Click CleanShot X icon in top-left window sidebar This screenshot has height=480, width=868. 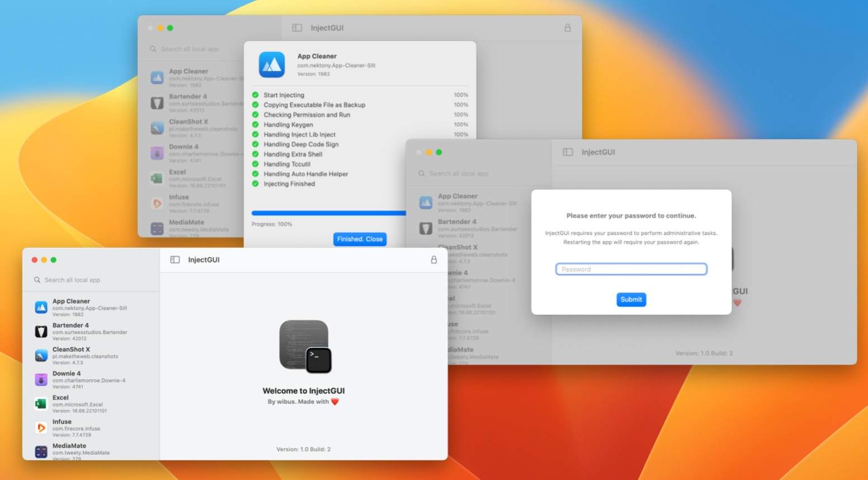pos(157,128)
